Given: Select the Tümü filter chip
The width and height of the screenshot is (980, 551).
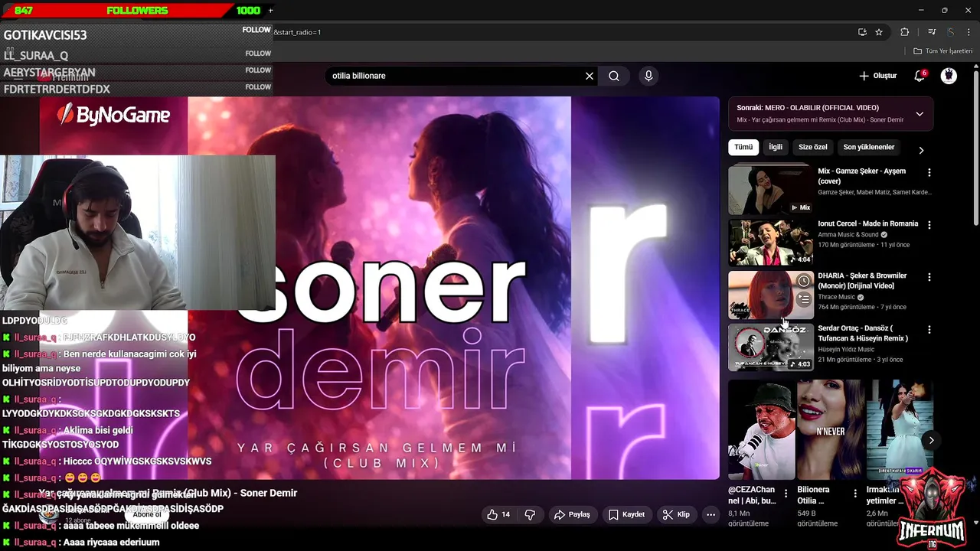Looking at the screenshot, I should (x=743, y=147).
